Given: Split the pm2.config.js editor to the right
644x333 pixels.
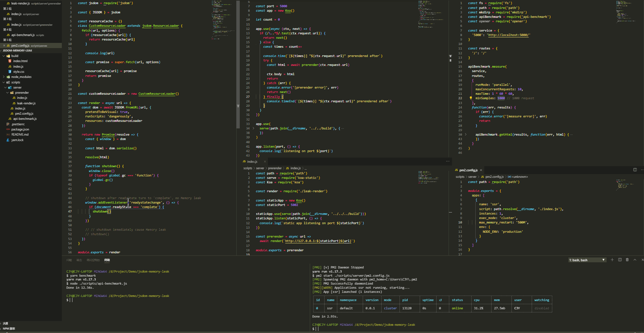Looking at the screenshot, I should pos(635,170).
